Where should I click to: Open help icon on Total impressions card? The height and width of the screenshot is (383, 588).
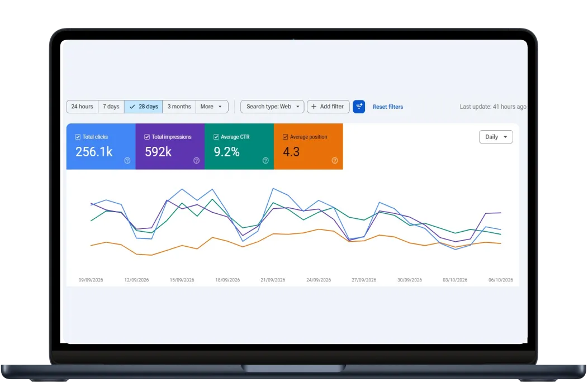pyautogui.click(x=197, y=160)
